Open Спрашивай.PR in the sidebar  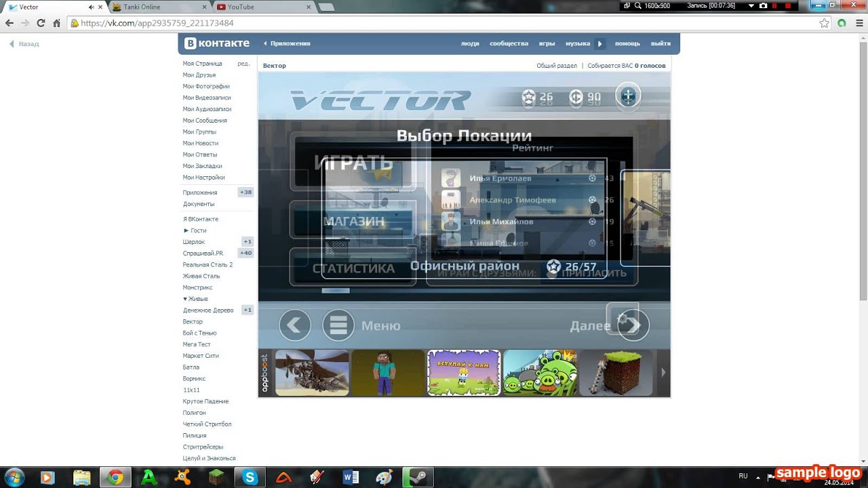[x=203, y=253]
